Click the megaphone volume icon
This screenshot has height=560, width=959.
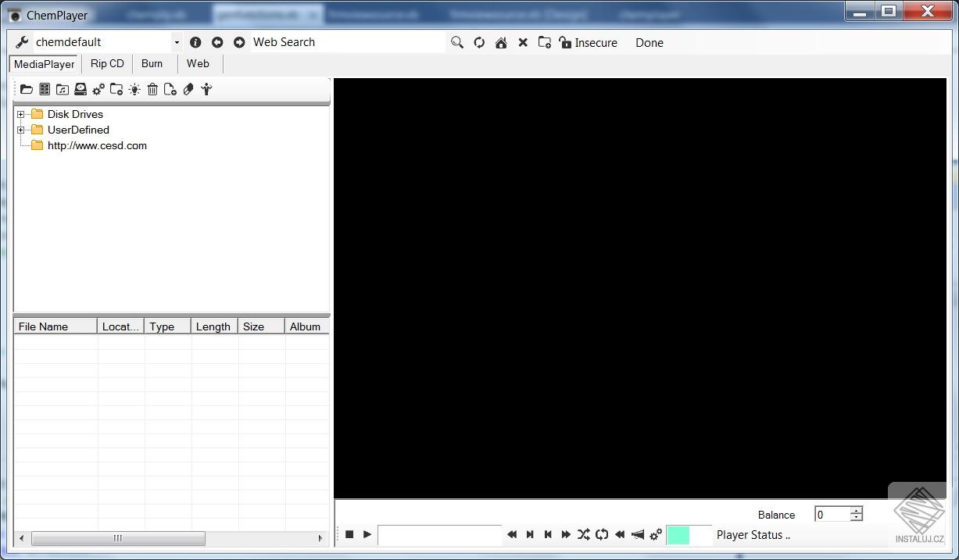click(638, 534)
